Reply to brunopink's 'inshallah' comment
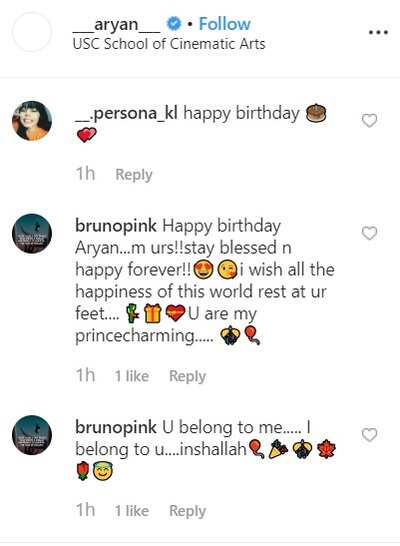 [188, 511]
